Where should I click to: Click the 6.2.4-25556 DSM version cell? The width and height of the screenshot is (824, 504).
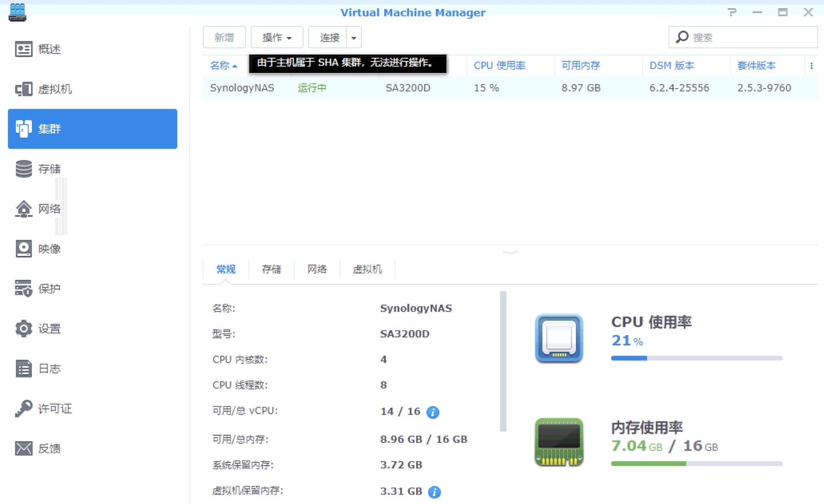[679, 88]
